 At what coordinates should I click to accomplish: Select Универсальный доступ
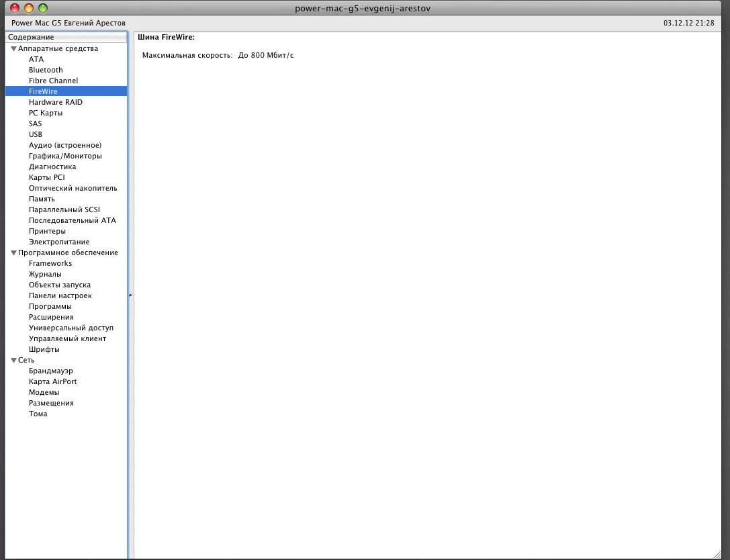71,328
